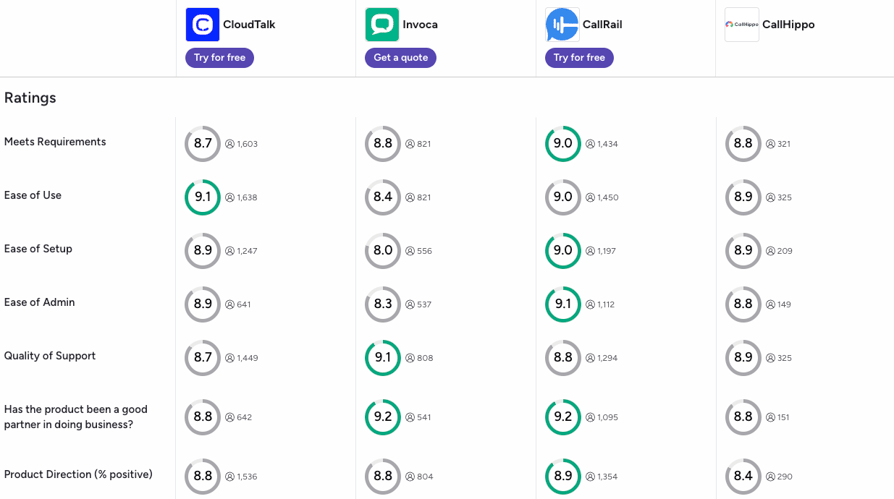Click the Meets Requirements row label
The height and width of the screenshot is (499, 894).
pos(55,141)
